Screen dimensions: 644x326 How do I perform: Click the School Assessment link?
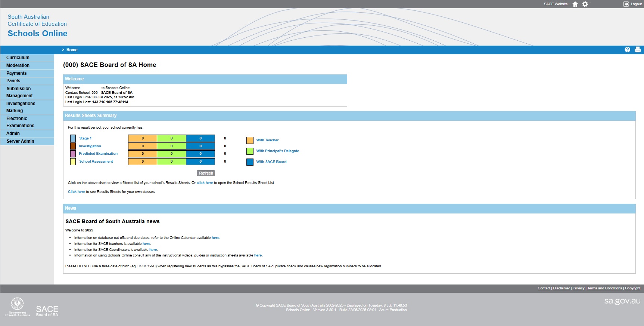click(96, 162)
